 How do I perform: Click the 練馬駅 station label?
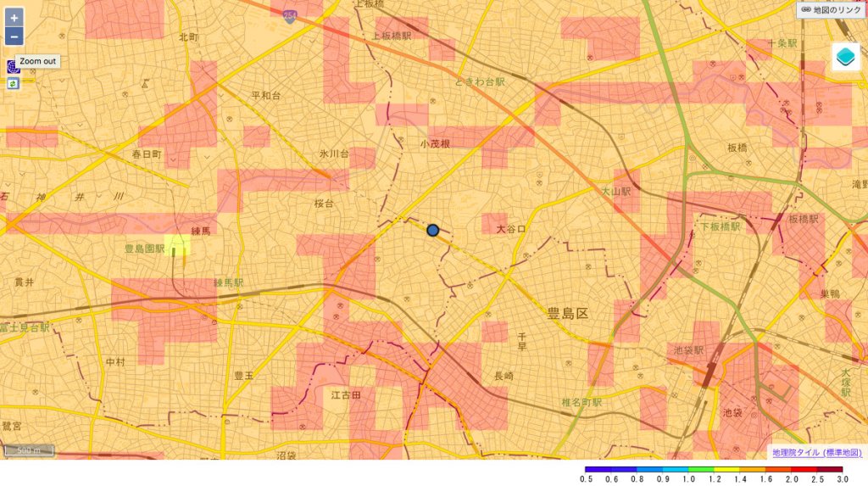pos(228,282)
